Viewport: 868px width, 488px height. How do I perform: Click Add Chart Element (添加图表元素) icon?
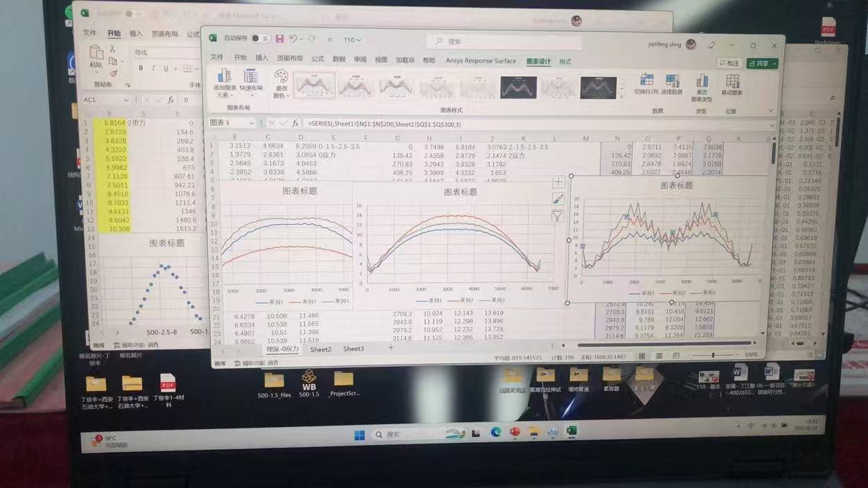224,76
